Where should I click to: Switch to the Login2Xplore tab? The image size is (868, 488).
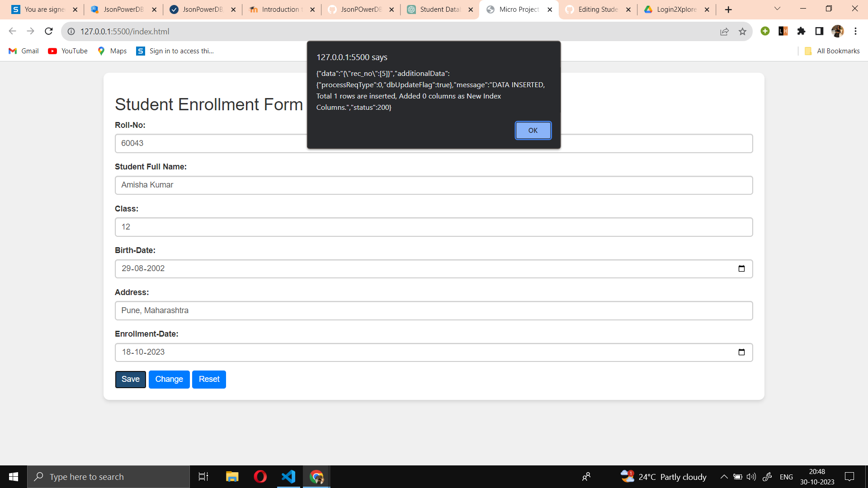pos(673,9)
